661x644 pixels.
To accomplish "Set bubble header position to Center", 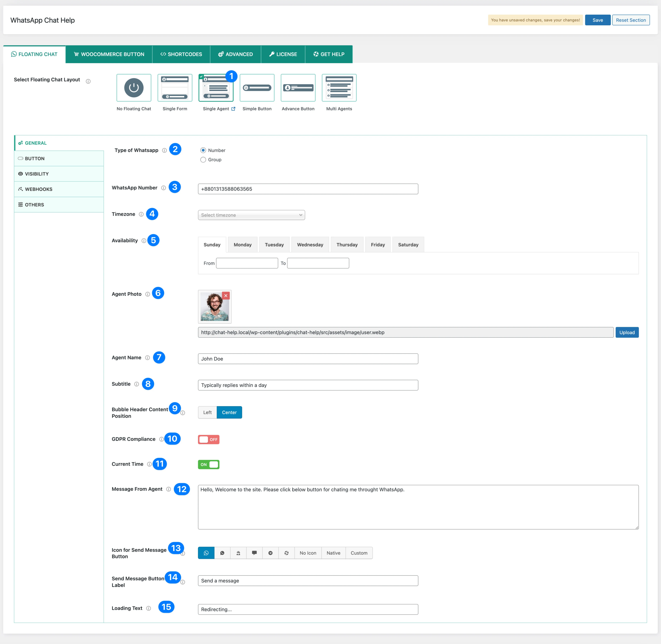I will (x=229, y=412).
